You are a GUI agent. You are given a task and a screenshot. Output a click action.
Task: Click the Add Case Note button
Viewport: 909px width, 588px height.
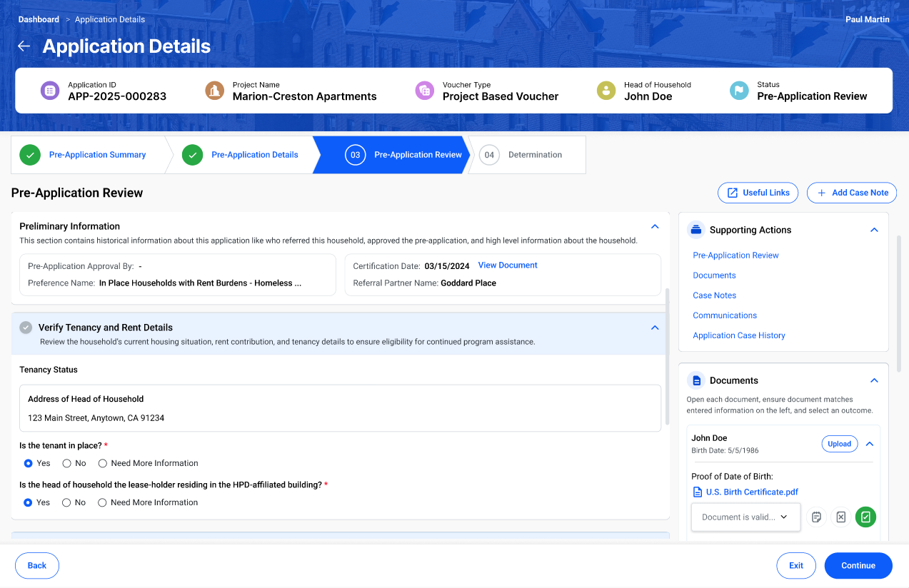[x=851, y=193]
